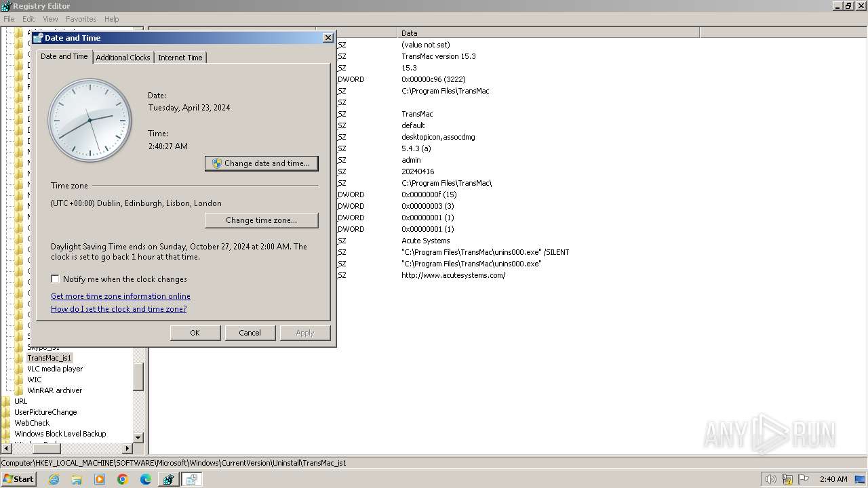Launch Windows Media Player from taskbar
This screenshot has height=488, width=868.
point(100,479)
